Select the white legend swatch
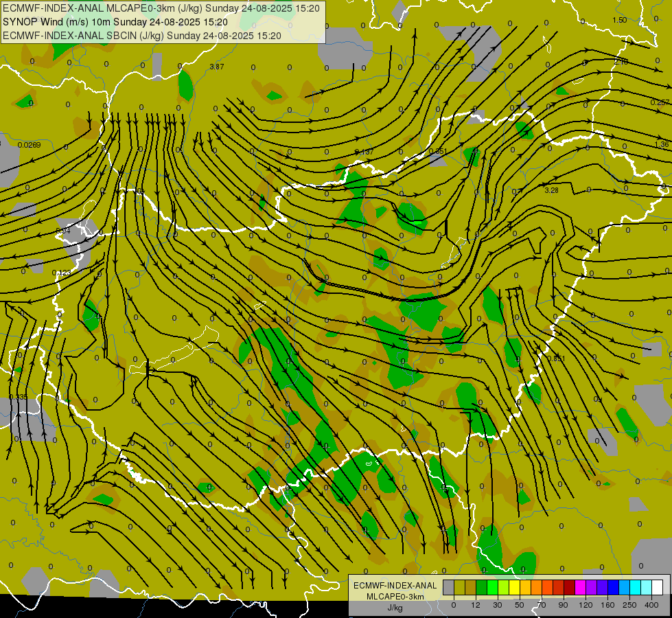 coord(658,588)
